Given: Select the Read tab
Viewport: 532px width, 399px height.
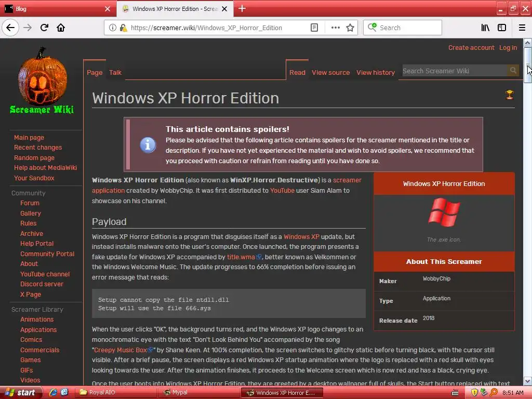Looking at the screenshot, I should point(297,72).
